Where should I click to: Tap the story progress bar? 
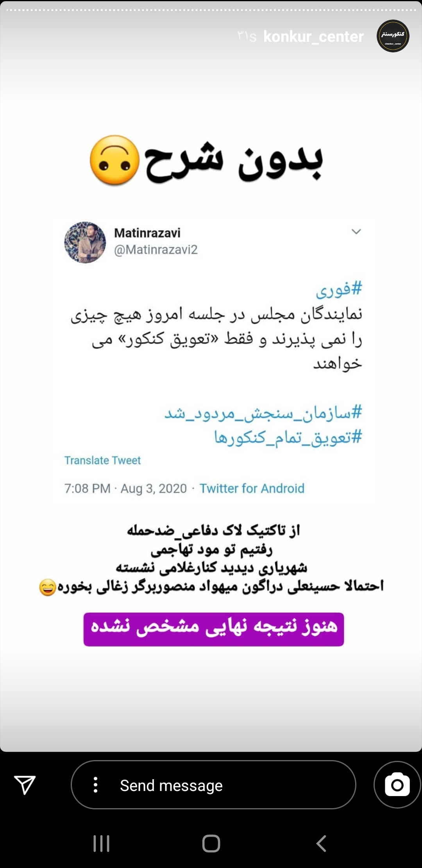[x=211, y=10]
